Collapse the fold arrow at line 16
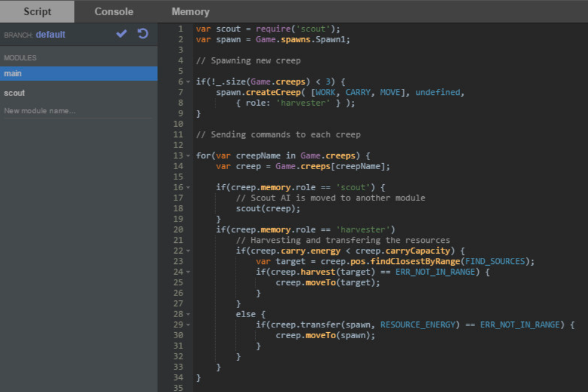Screen dimensions: 588x392 (189, 187)
